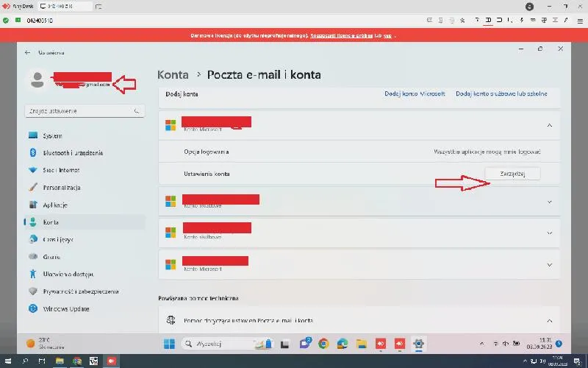Expand the Konto służbowe row above the collapsed Konto Microsoft
Image resolution: width=588 pixels, height=368 pixels.
[549, 233]
